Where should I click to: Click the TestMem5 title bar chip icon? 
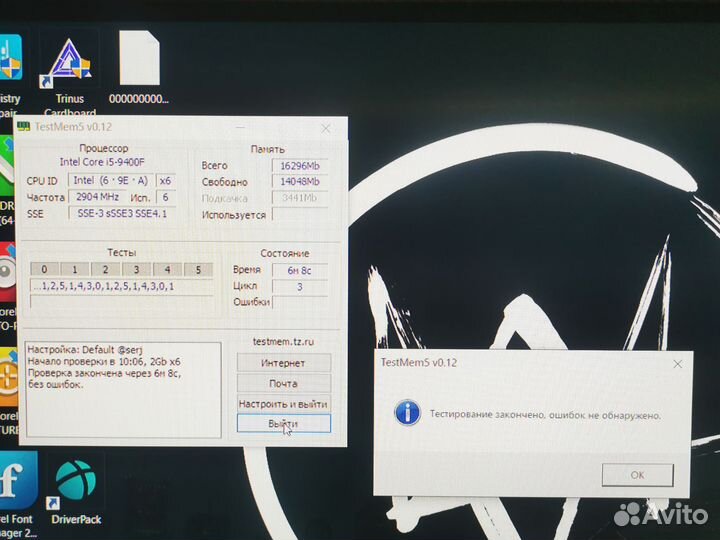click(x=23, y=126)
